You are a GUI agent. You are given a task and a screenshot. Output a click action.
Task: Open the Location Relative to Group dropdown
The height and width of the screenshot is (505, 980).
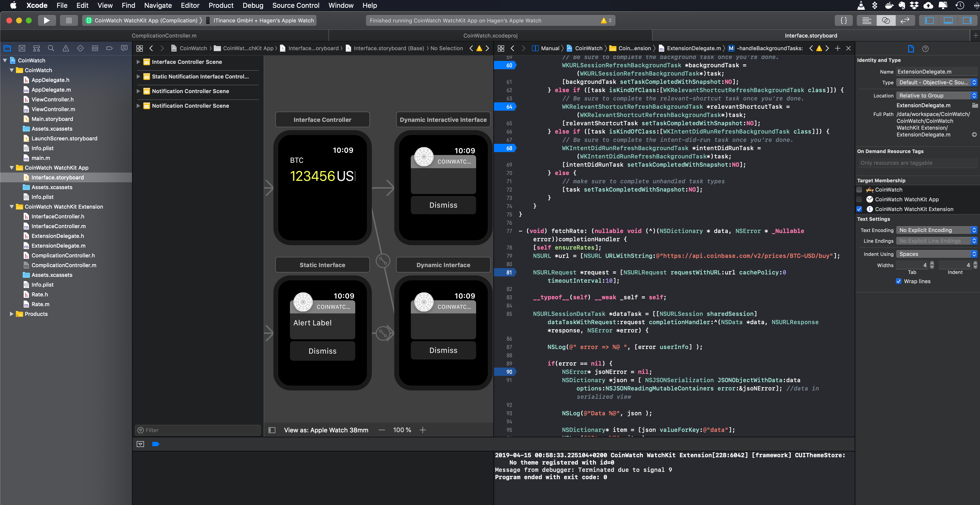(x=937, y=96)
